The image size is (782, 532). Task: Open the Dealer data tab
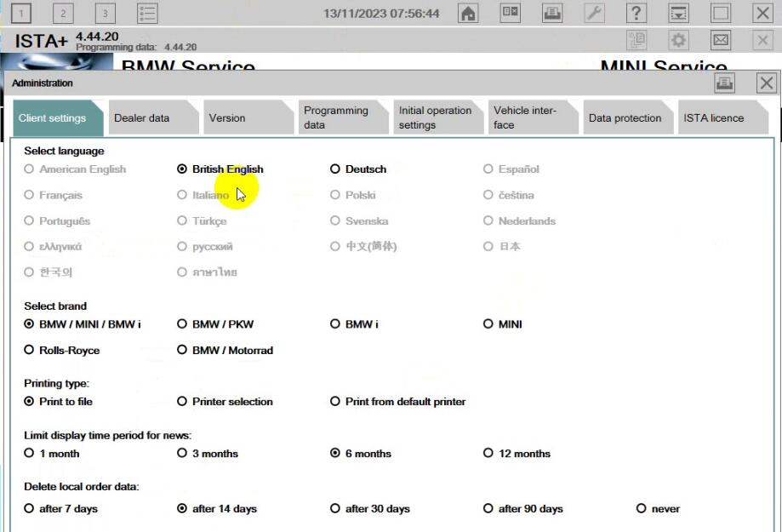pyautogui.click(x=153, y=118)
